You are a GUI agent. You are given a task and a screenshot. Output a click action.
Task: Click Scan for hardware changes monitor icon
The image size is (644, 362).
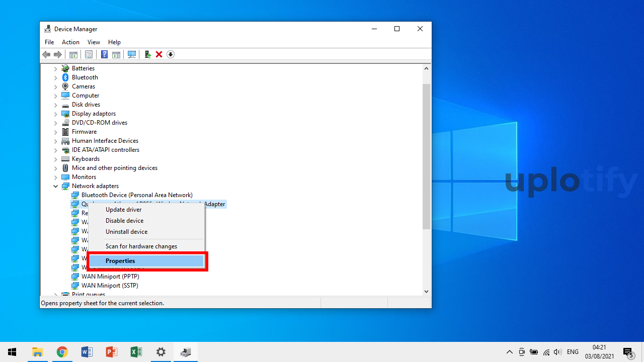pyautogui.click(x=132, y=54)
